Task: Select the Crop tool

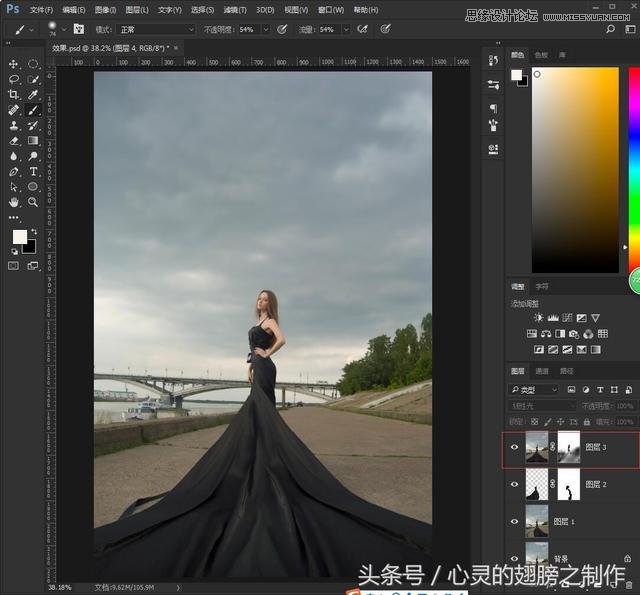Action: (x=14, y=94)
